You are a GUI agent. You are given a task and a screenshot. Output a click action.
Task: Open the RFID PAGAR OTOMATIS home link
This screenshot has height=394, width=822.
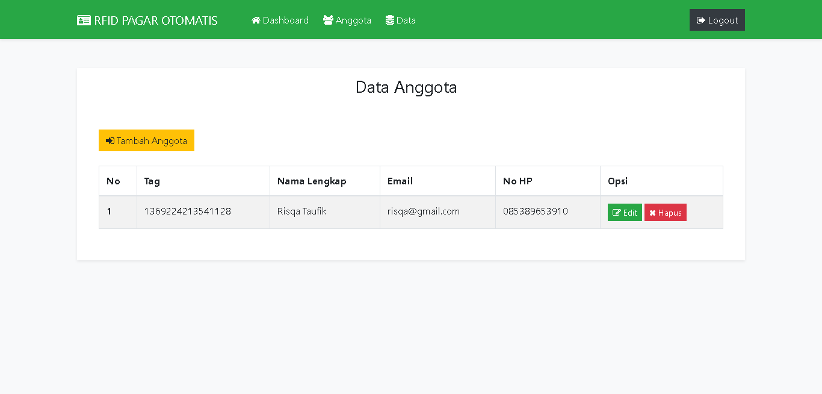point(147,20)
